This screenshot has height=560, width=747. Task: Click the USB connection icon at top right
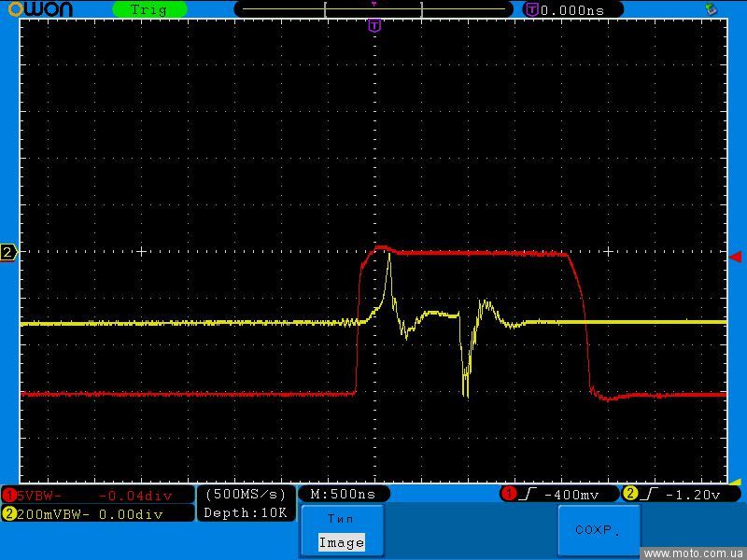coord(712,9)
